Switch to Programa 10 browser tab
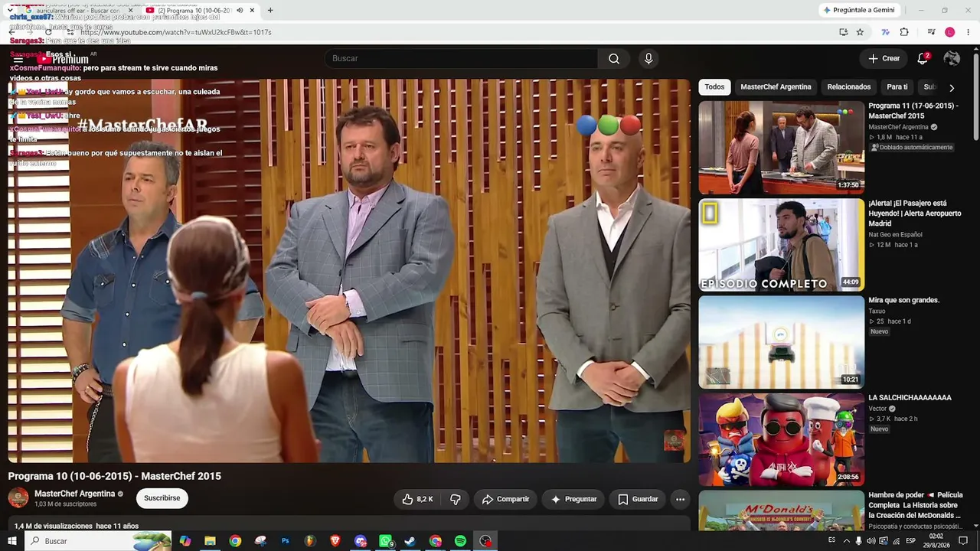 click(x=201, y=10)
